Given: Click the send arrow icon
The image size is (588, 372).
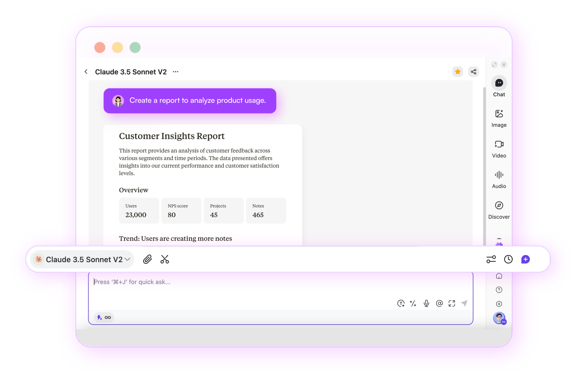Looking at the screenshot, I should pos(464,303).
